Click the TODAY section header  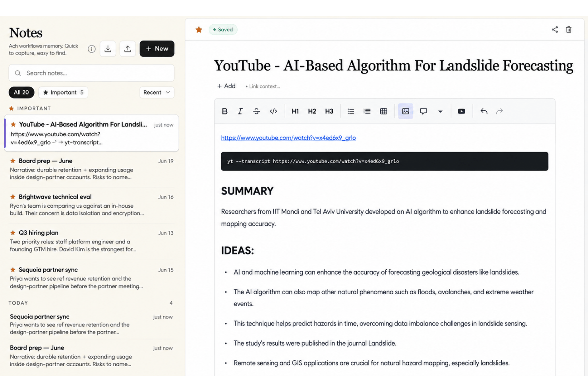coord(18,303)
